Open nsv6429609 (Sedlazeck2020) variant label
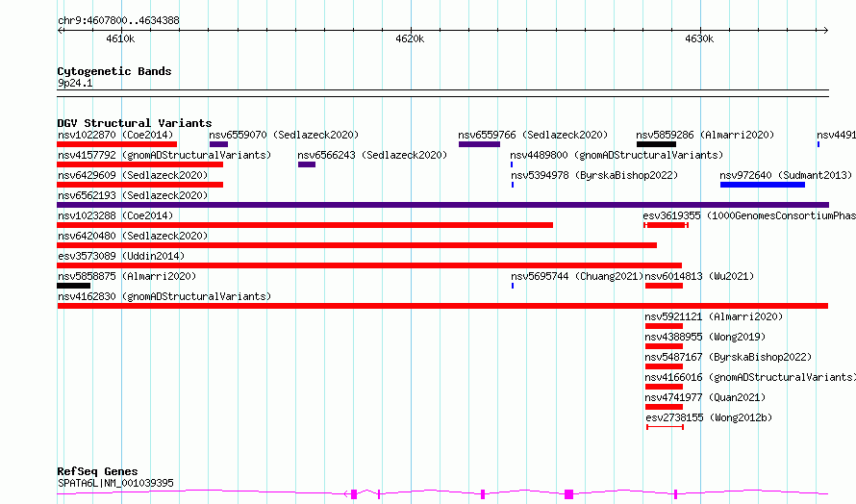 click(x=133, y=175)
